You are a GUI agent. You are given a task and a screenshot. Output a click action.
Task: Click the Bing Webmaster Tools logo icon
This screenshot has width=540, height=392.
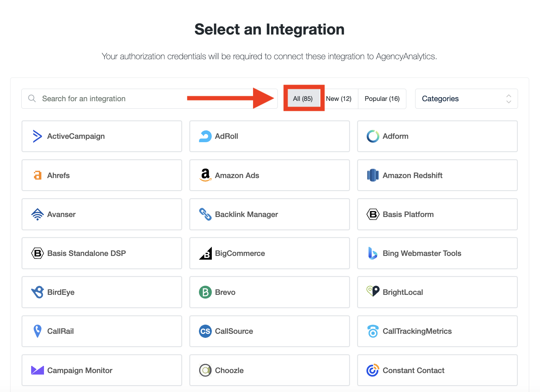point(373,253)
